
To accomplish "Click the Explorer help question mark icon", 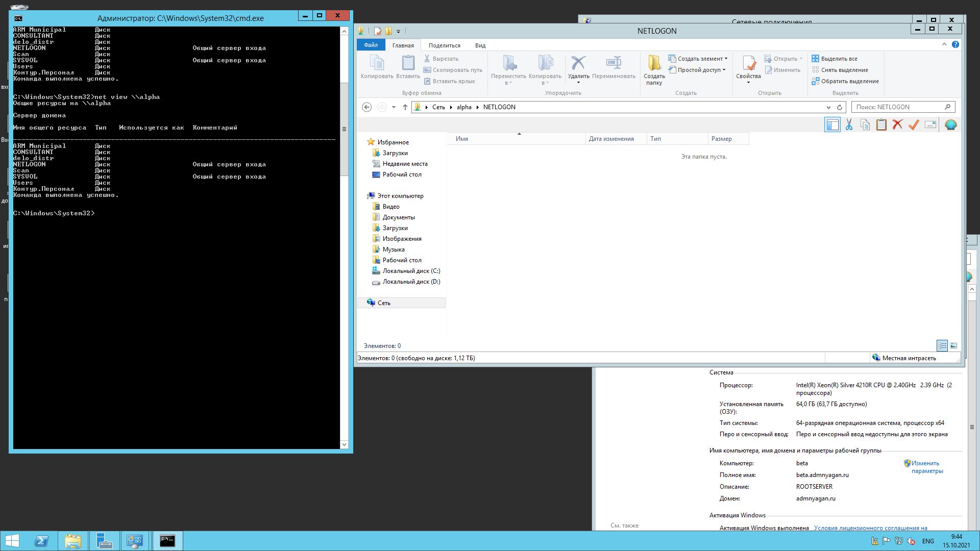I will (x=955, y=45).
